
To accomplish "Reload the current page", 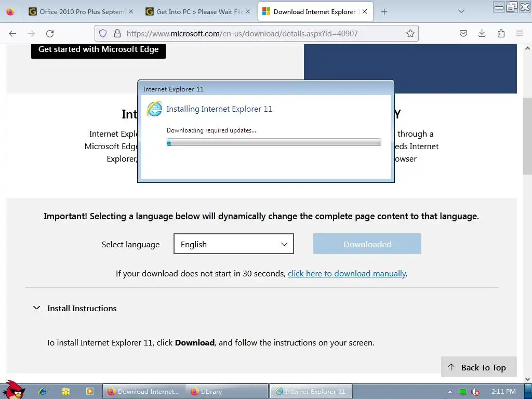I will click(50, 33).
